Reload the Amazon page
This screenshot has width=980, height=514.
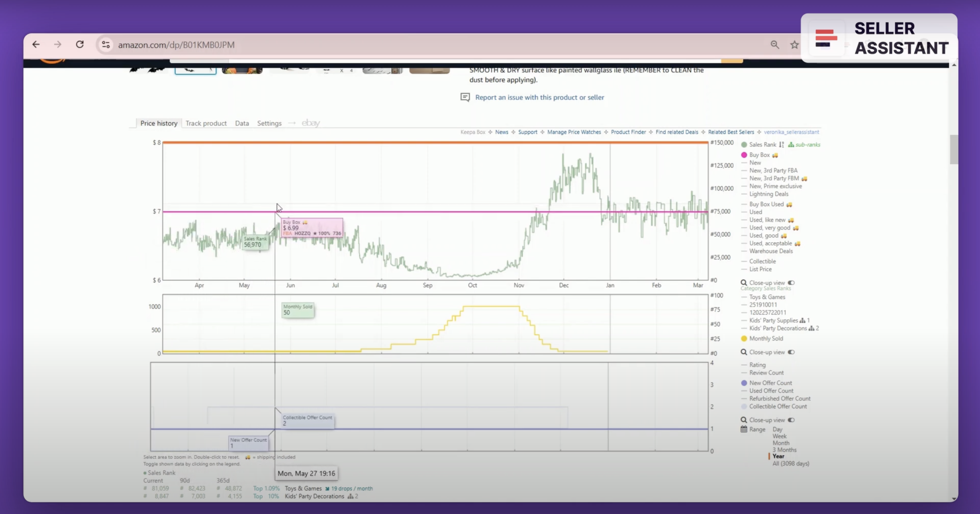(x=79, y=44)
